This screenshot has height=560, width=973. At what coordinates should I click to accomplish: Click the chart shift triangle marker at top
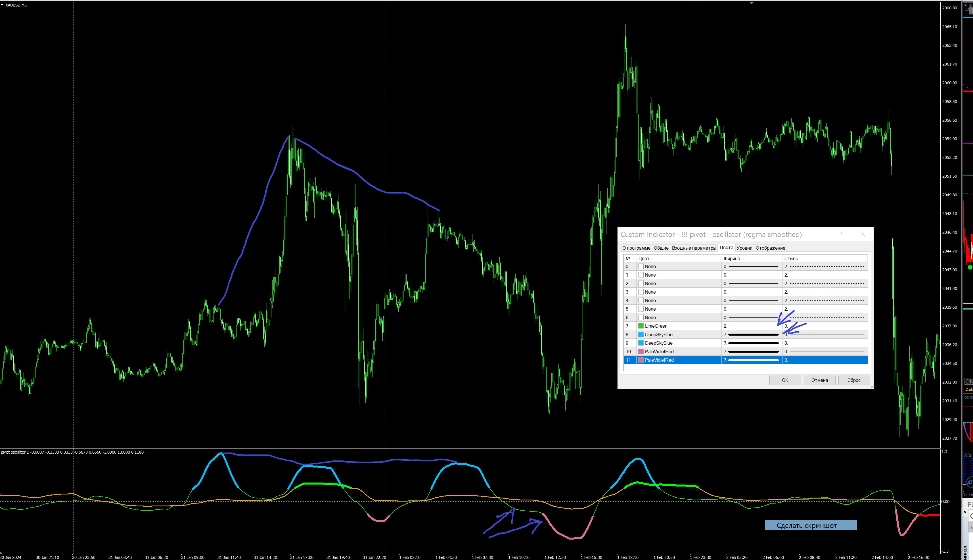point(751,3)
